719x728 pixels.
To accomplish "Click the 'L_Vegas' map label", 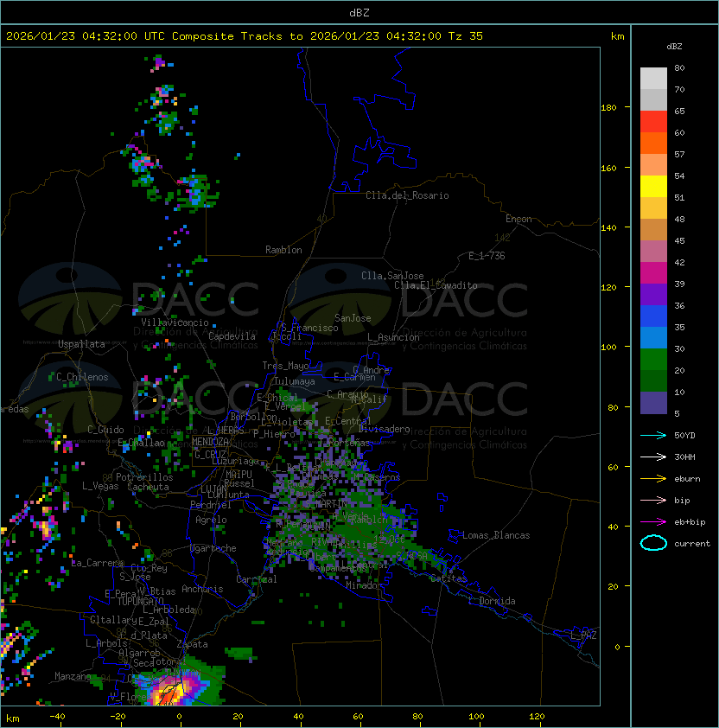I will [100, 486].
